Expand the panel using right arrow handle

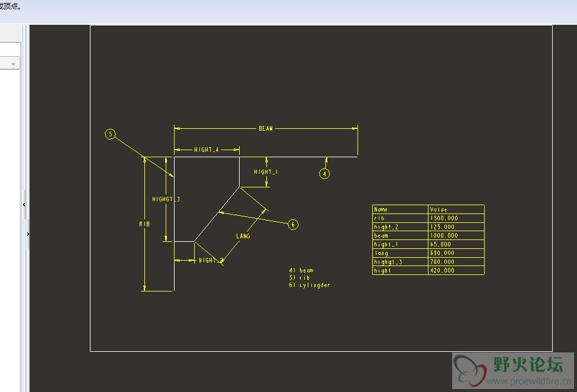[x=28, y=234]
